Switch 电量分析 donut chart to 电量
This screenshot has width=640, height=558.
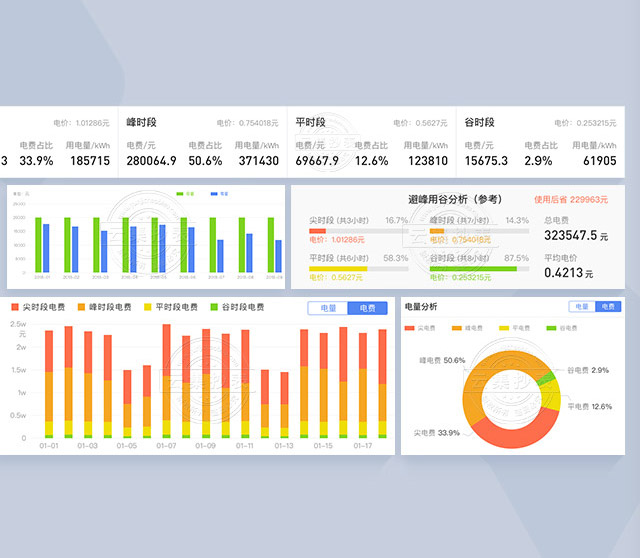point(581,307)
